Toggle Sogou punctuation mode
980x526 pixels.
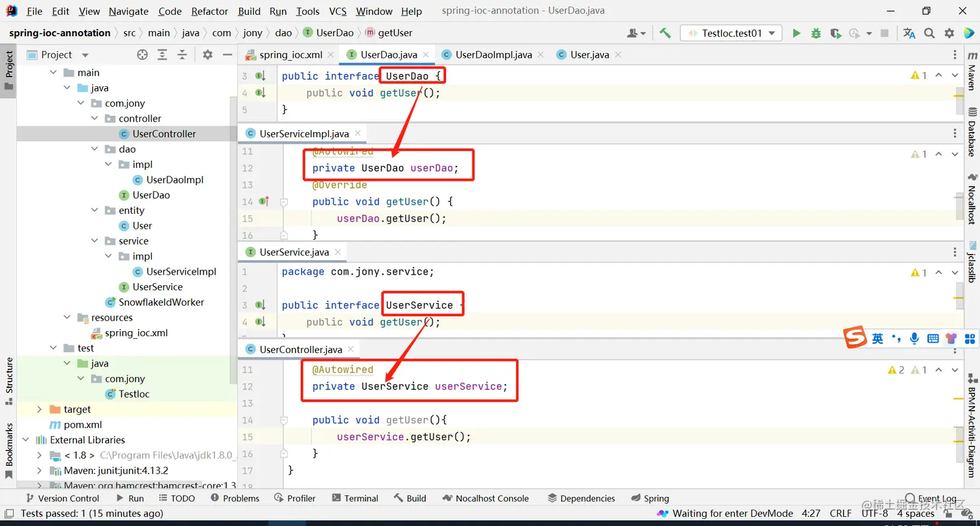(896, 338)
